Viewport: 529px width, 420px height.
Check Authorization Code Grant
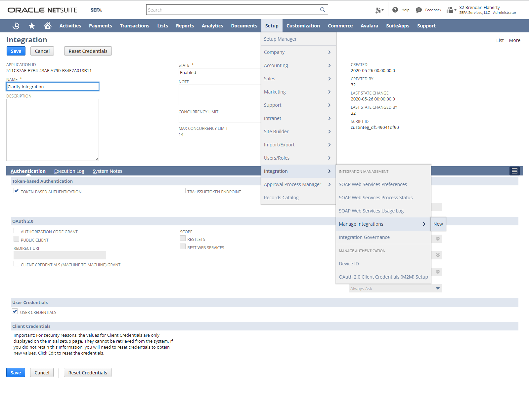tap(16, 231)
